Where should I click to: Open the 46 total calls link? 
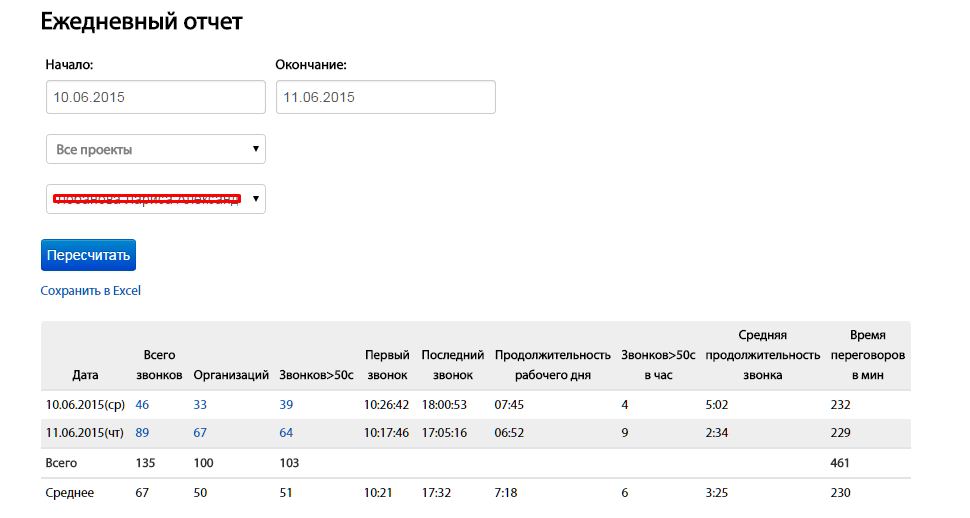coord(142,405)
